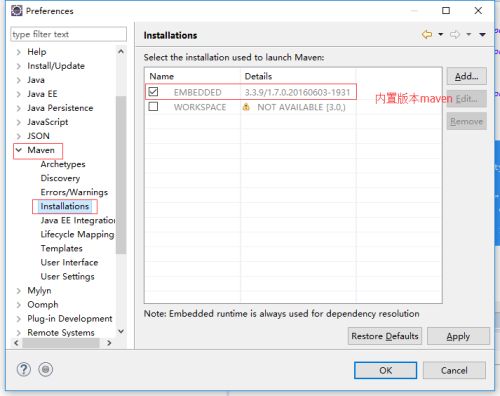Screen dimensions: 500x396
Task: Expand the JSON tree node
Action: [19, 136]
